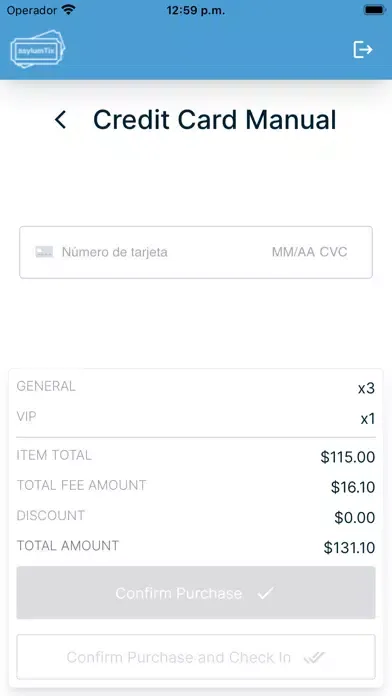Tap the TOTAL AMOUNT value $131.10
The width and height of the screenshot is (392, 696).
349,548
